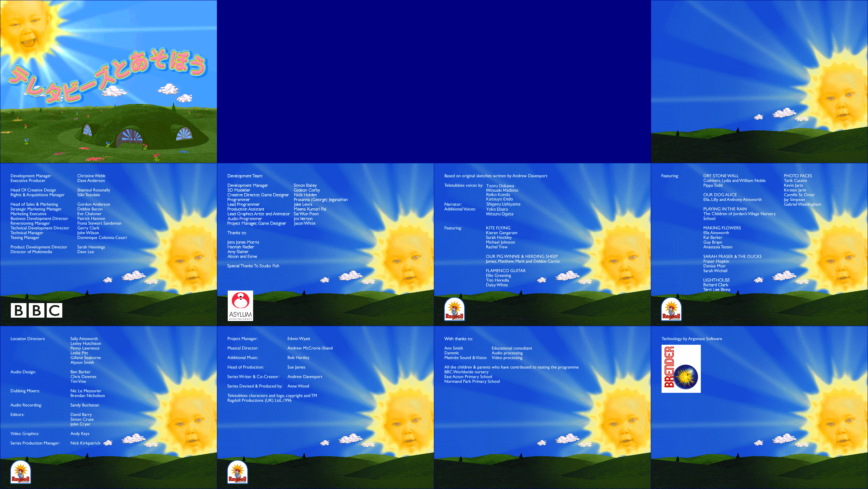The image size is (868, 489).
Task: Click 'Based on original sketches' credit line
Action: (495, 176)
